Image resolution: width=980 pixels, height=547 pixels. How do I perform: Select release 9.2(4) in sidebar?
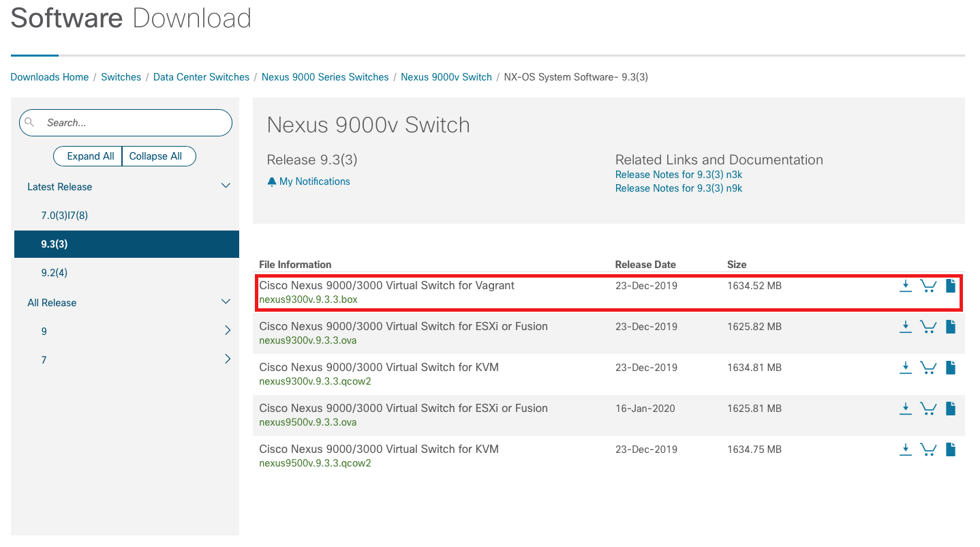point(55,273)
